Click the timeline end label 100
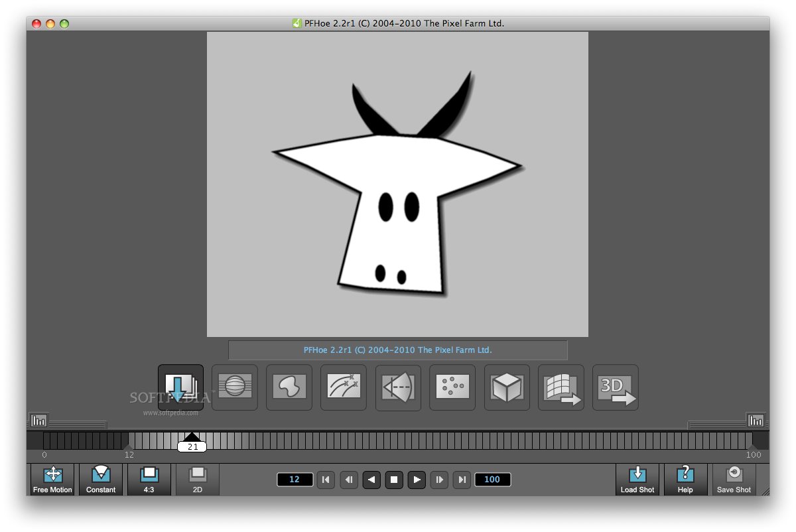This screenshot has width=796, height=532. tap(754, 455)
